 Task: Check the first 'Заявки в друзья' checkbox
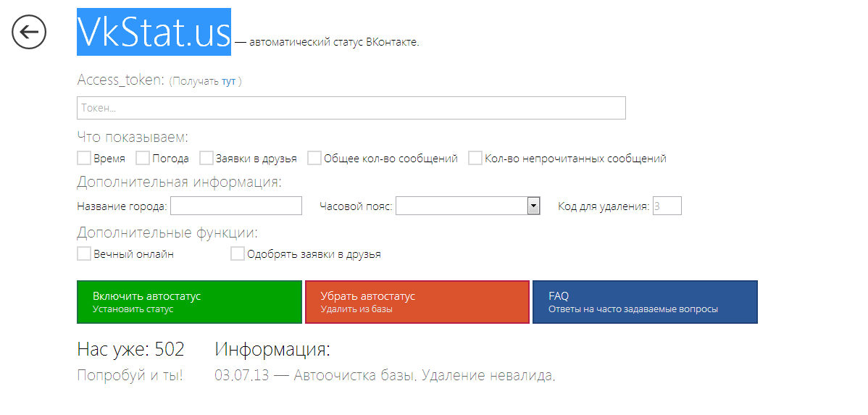(206, 158)
